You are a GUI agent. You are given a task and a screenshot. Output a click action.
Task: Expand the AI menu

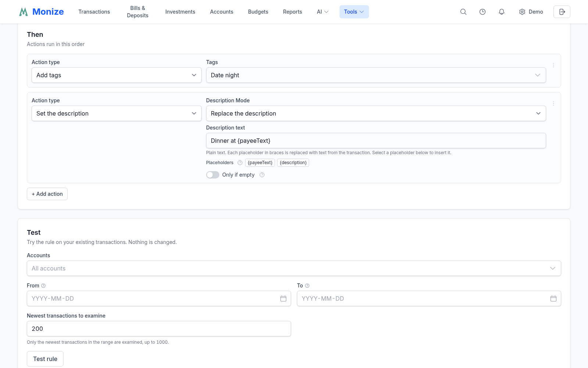pos(323,12)
